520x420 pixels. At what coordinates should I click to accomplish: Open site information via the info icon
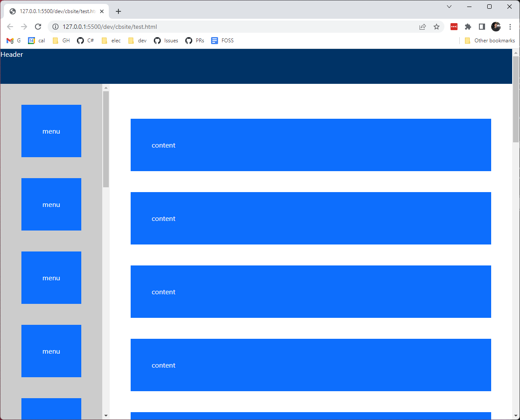click(55, 27)
